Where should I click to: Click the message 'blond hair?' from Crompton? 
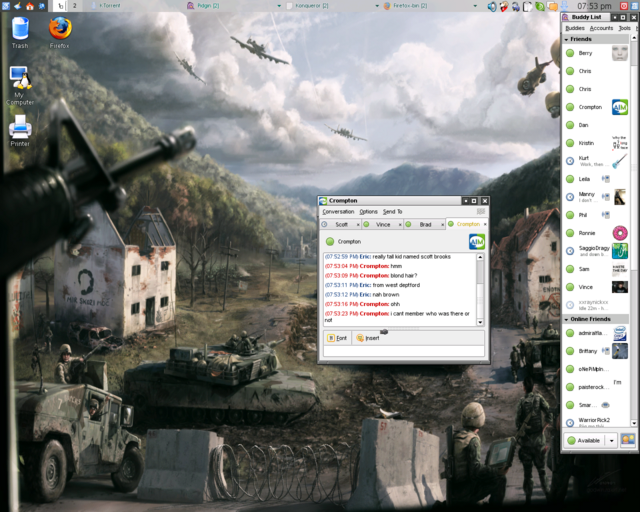pos(404,276)
